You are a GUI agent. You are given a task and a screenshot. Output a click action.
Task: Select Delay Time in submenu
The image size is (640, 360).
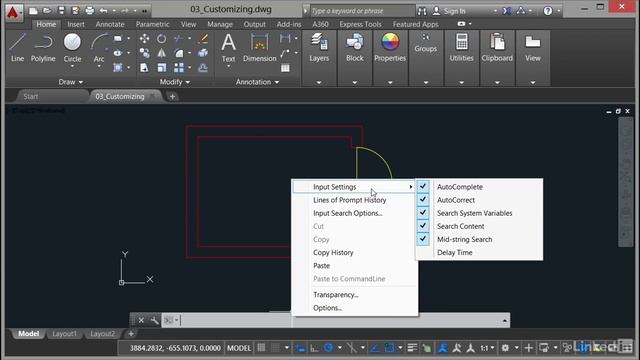(480, 252)
